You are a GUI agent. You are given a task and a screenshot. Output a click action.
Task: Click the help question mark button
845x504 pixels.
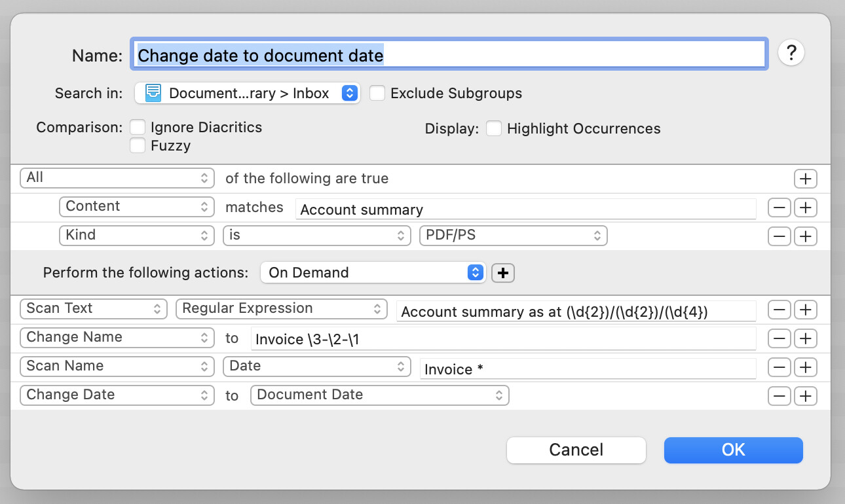(791, 53)
